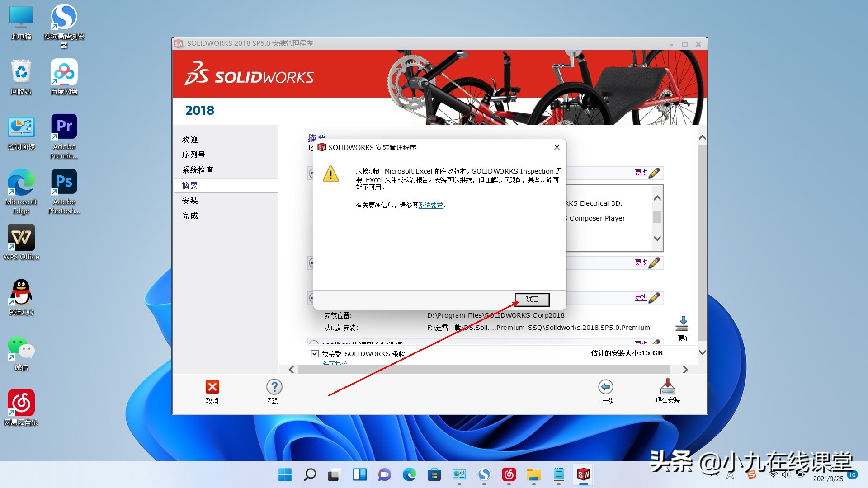This screenshot has height=488, width=868.
Task: Switch to the 系统检查 step
Action: pyautogui.click(x=198, y=169)
